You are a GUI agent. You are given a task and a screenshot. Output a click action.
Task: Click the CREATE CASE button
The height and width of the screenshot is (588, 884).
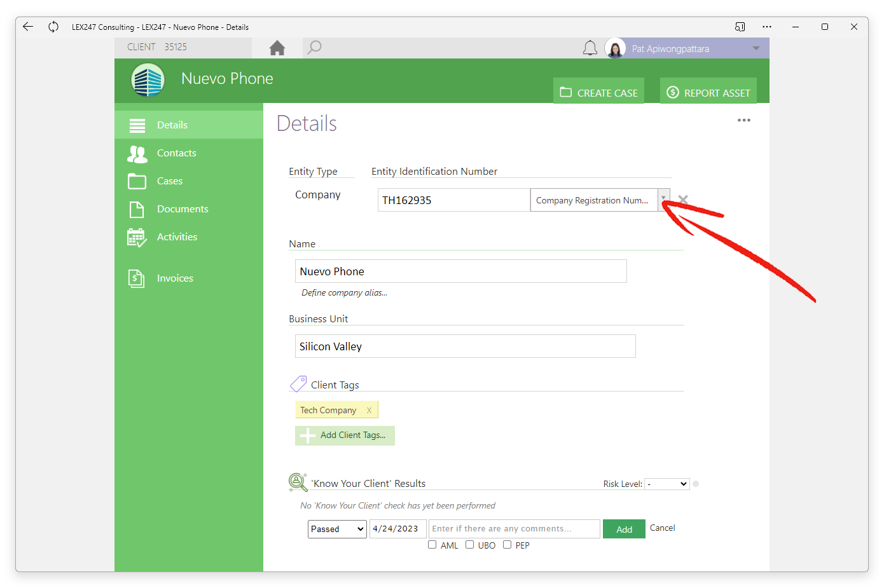point(598,91)
